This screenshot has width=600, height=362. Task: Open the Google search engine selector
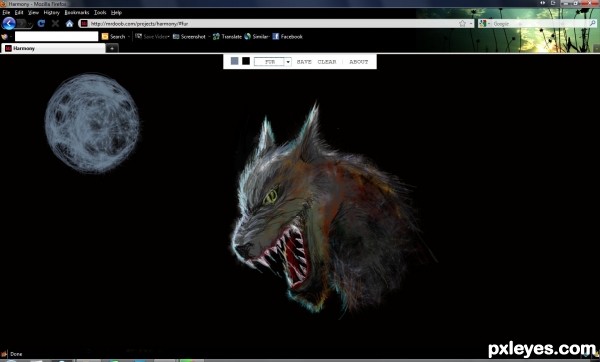coord(484,24)
